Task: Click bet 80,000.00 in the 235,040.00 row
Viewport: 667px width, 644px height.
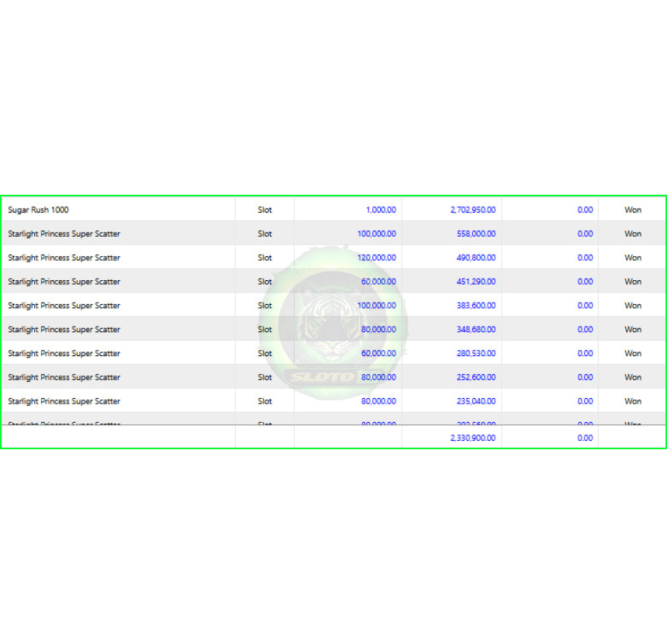Action: tap(378, 400)
